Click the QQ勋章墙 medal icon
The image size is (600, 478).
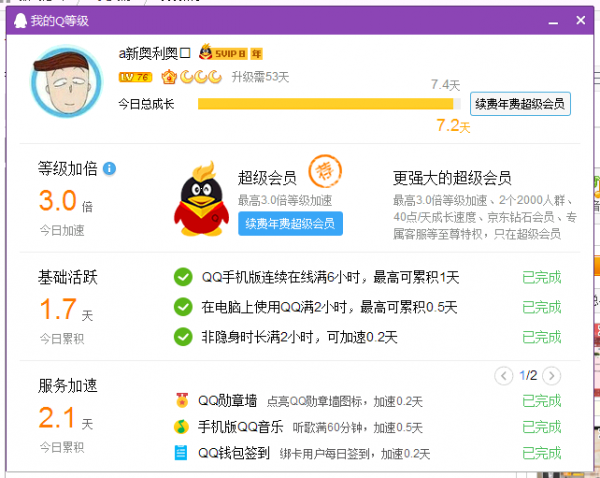click(182, 400)
